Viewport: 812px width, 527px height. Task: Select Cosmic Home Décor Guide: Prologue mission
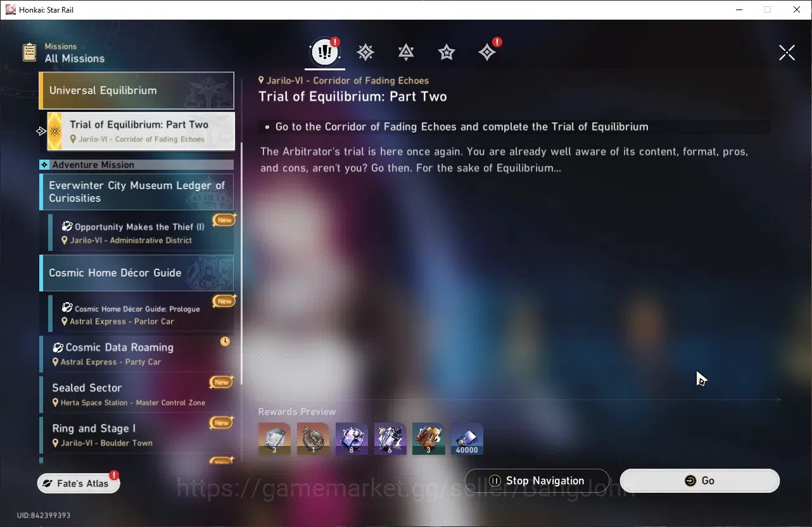click(x=141, y=314)
